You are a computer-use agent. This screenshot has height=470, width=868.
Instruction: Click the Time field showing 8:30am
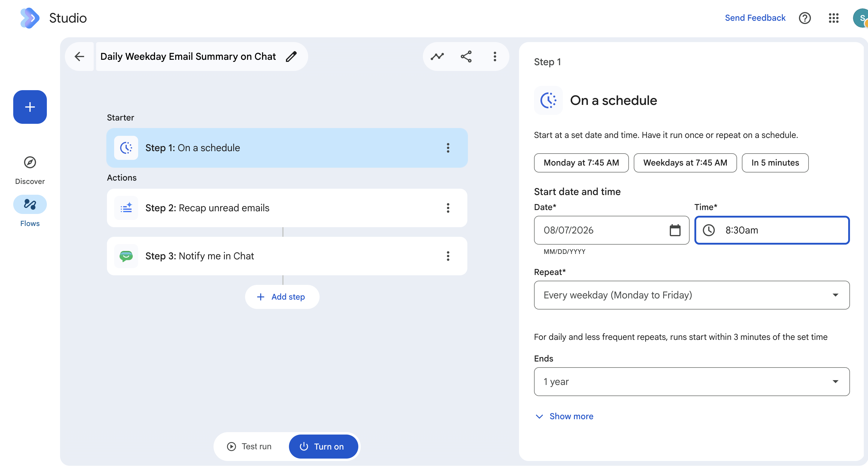click(772, 230)
